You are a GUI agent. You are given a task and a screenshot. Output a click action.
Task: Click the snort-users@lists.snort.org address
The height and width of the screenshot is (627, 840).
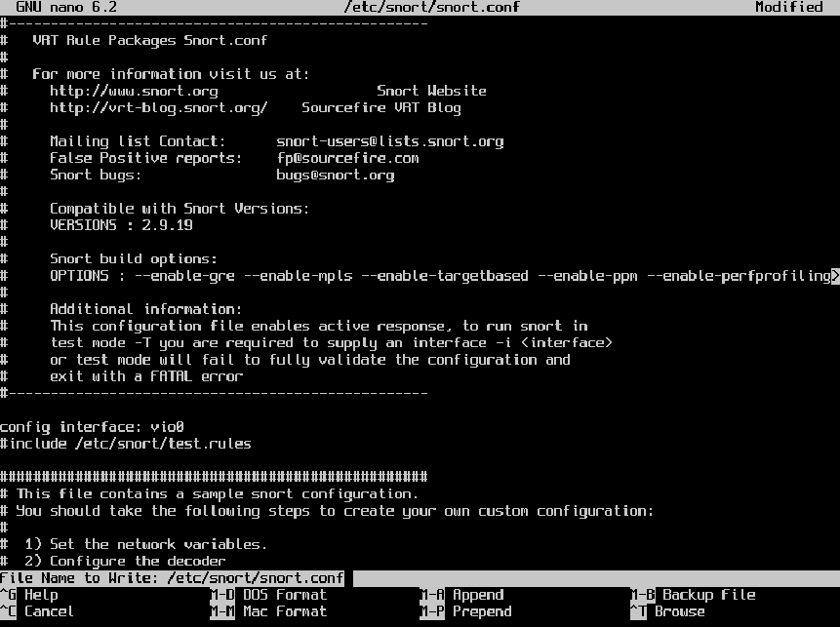[390, 141]
